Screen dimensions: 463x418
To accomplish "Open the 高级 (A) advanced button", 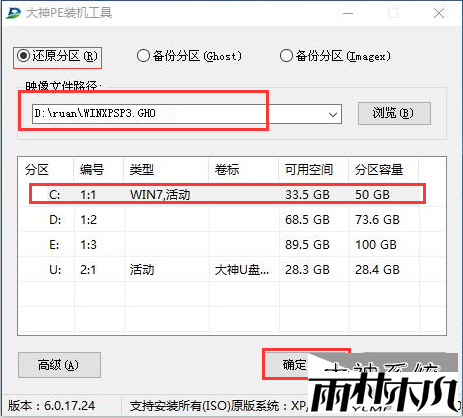I will coord(59,365).
